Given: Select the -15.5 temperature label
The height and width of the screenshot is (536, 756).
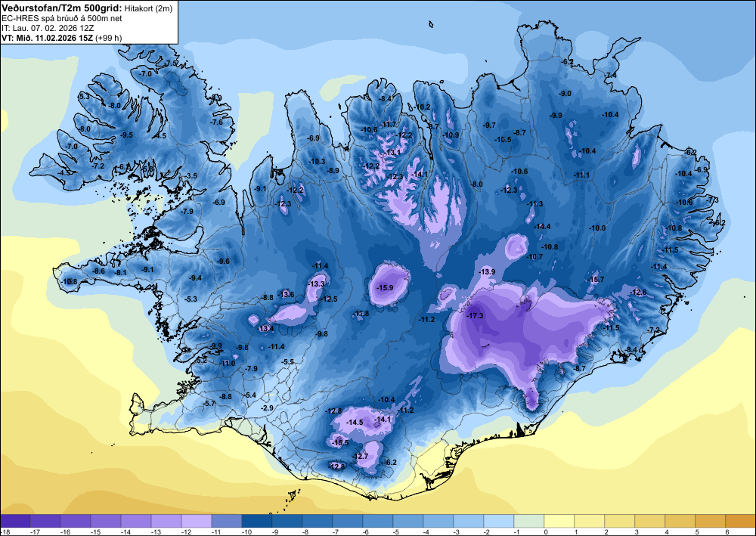Looking at the screenshot, I should pyautogui.click(x=340, y=442).
